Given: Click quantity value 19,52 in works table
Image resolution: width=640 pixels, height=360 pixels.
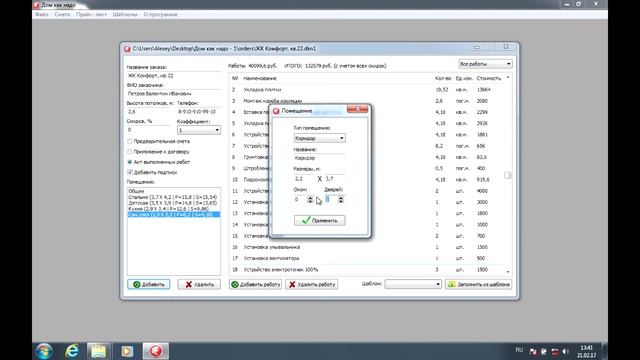Looking at the screenshot, I should click(442, 89).
